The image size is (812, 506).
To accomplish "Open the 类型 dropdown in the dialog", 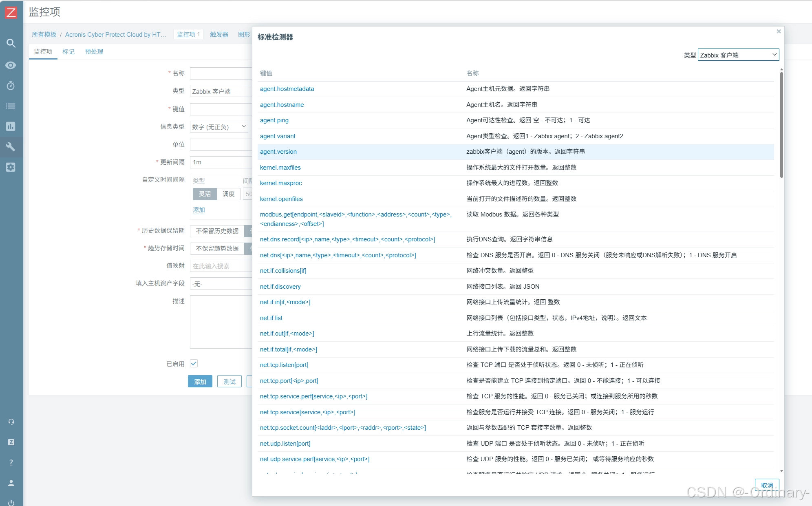I will [x=738, y=55].
